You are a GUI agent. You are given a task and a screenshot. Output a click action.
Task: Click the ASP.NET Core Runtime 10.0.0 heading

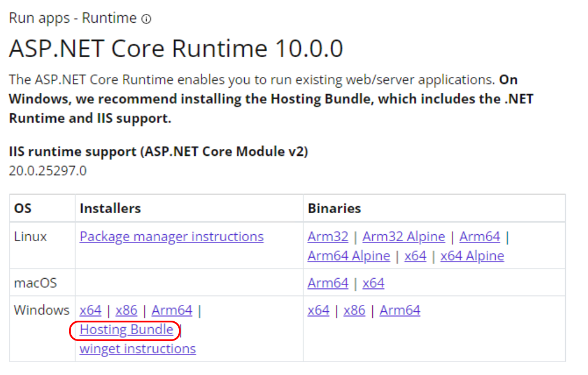[x=175, y=49]
